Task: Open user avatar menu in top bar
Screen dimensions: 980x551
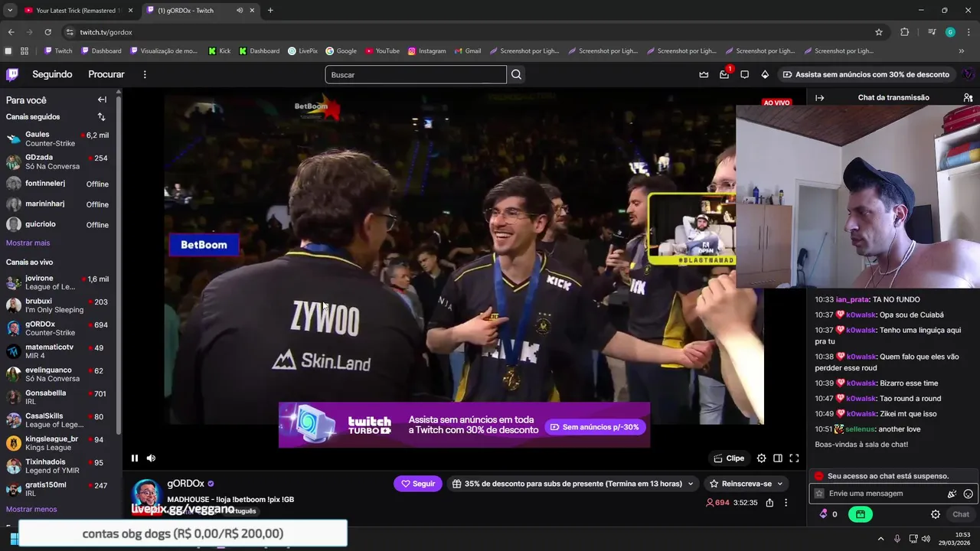Action: coord(969,74)
